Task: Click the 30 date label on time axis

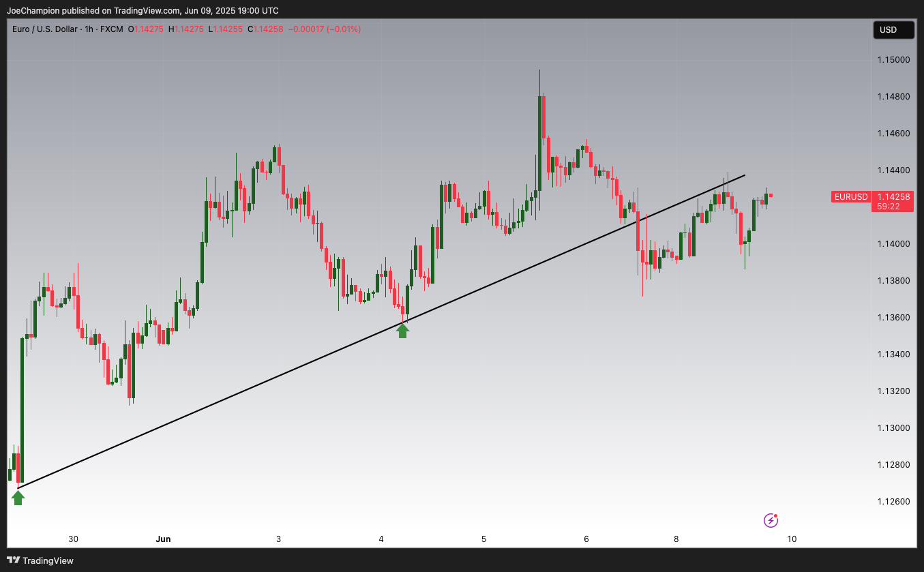Action: 73,539
